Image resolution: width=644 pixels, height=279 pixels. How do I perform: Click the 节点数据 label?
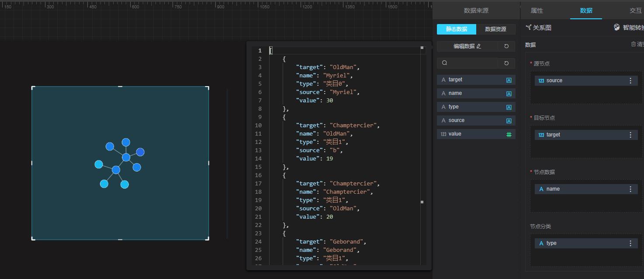pos(544,172)
